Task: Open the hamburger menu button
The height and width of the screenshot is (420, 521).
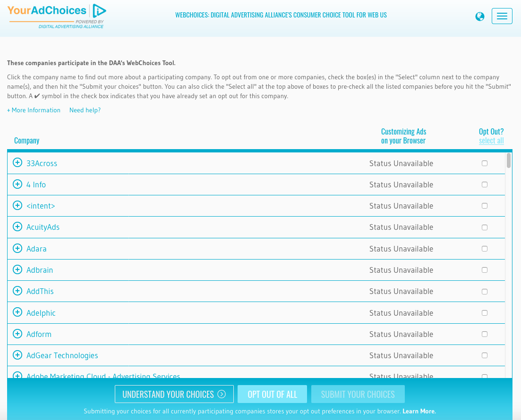Action: pyautogui.click(x=502, y=16)
